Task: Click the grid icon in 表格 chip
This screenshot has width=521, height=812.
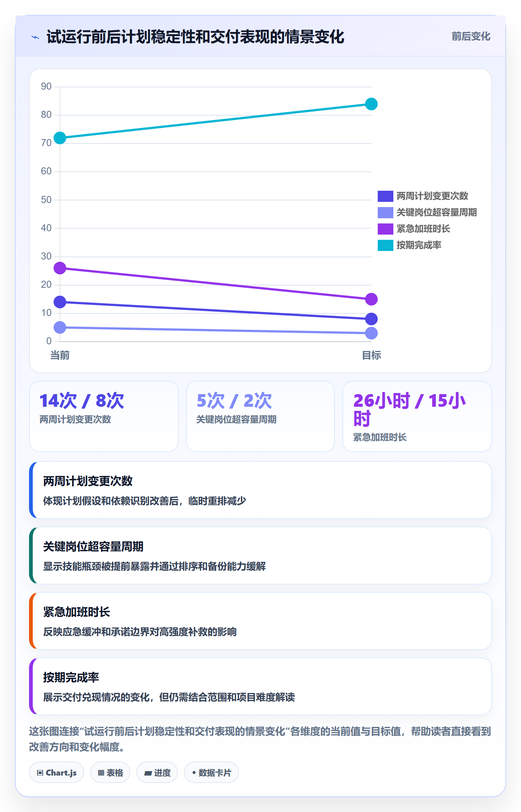Action: [x=101, y=773]
